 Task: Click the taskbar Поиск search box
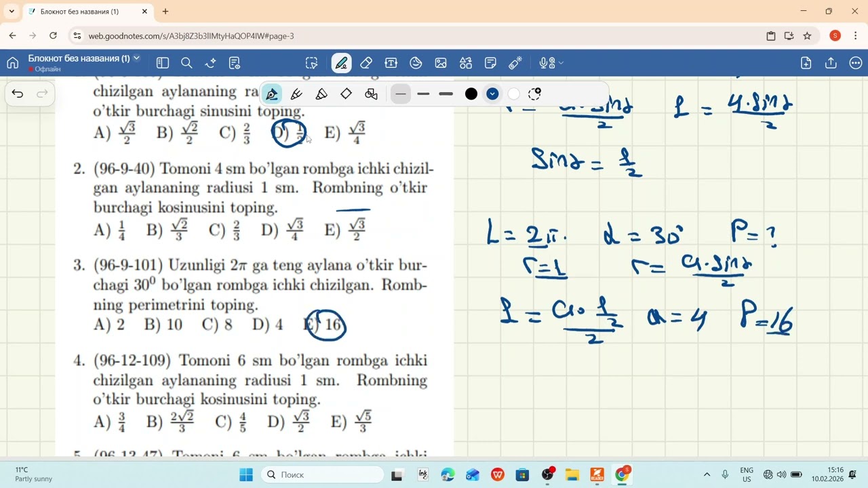tap(322, 474)
